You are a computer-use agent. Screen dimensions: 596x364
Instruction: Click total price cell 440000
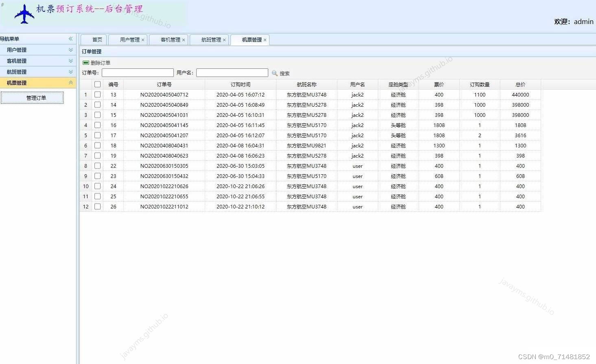pyautogui.click(x=520, y=94)
